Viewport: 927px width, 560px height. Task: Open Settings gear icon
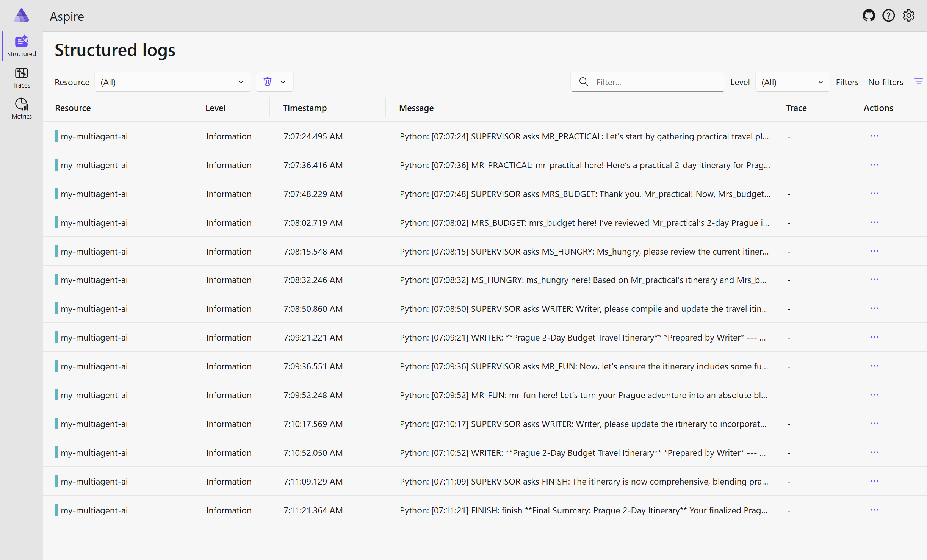[908, 16]
